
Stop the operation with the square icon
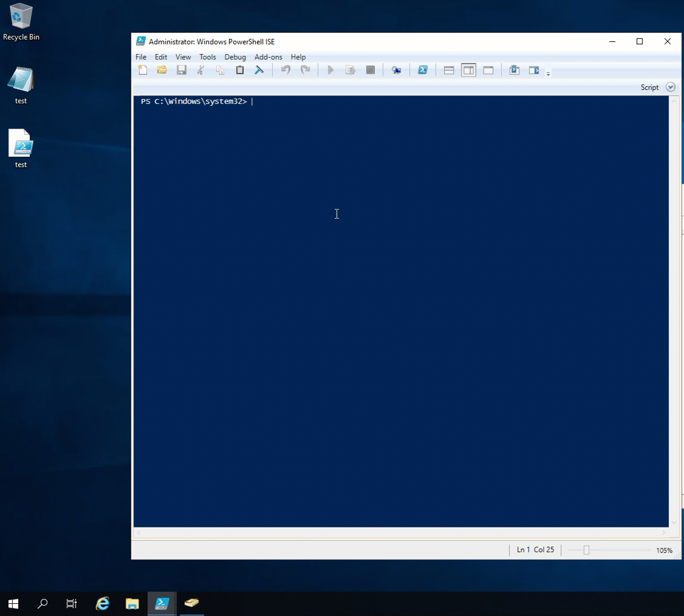(x=371, y=70)
